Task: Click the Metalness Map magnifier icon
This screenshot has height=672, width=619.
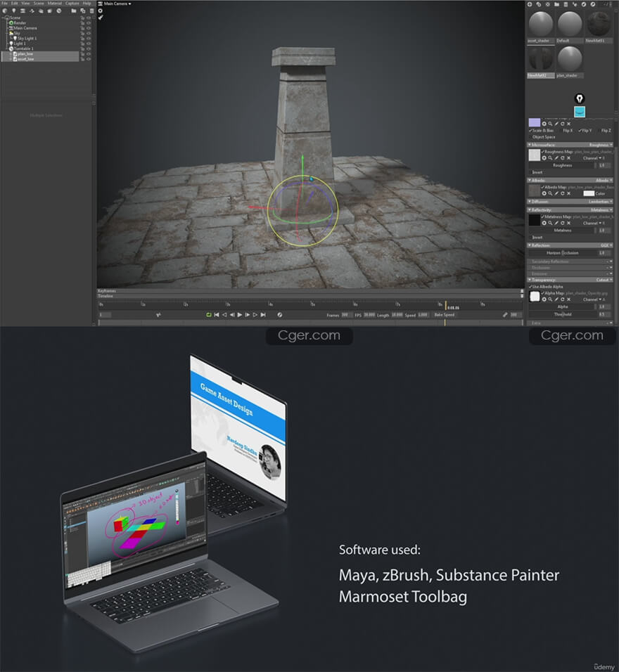Action: 550,223
